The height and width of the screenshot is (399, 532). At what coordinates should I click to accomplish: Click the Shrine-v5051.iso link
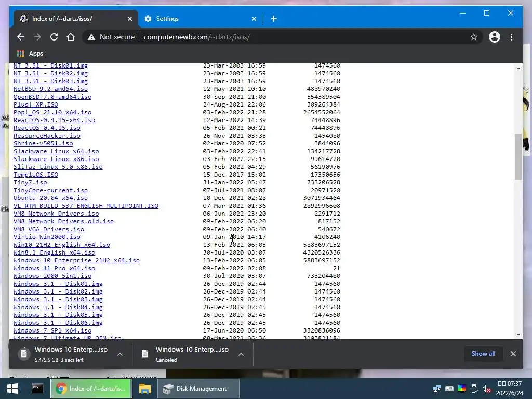[43, 143]
